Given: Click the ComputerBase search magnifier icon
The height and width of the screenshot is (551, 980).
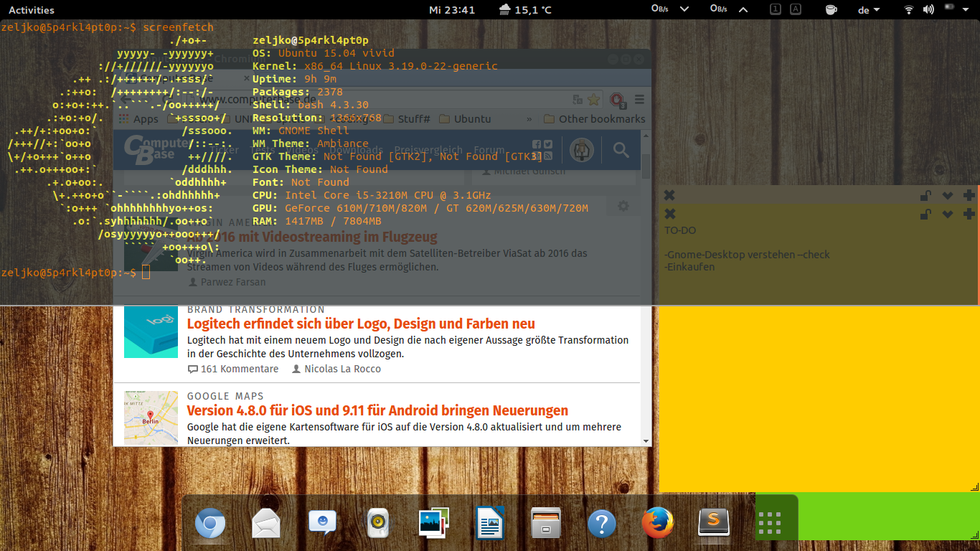Looking at the screenshot, I should (621, 150).
